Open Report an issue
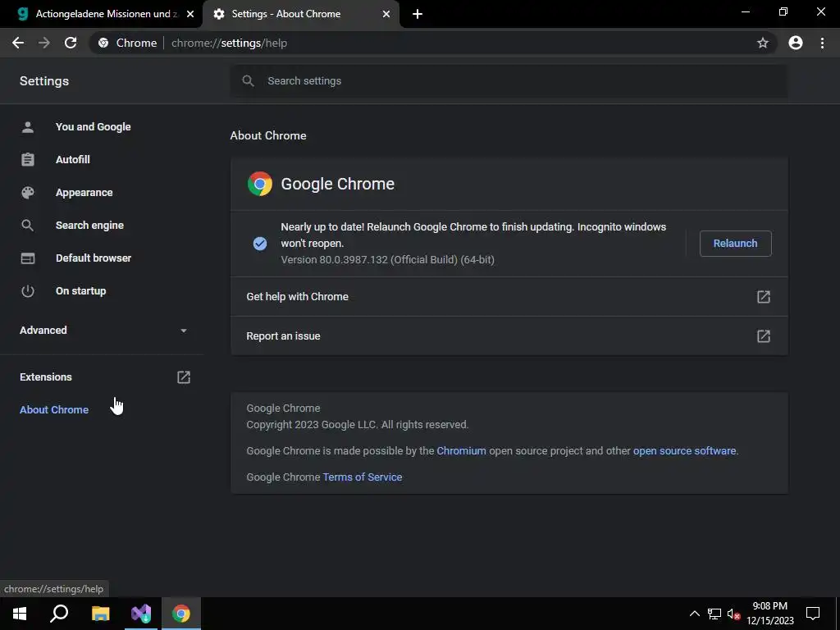The height and width of the screenshot is (630, 840). pyautogui.click(x=509, y=336)
